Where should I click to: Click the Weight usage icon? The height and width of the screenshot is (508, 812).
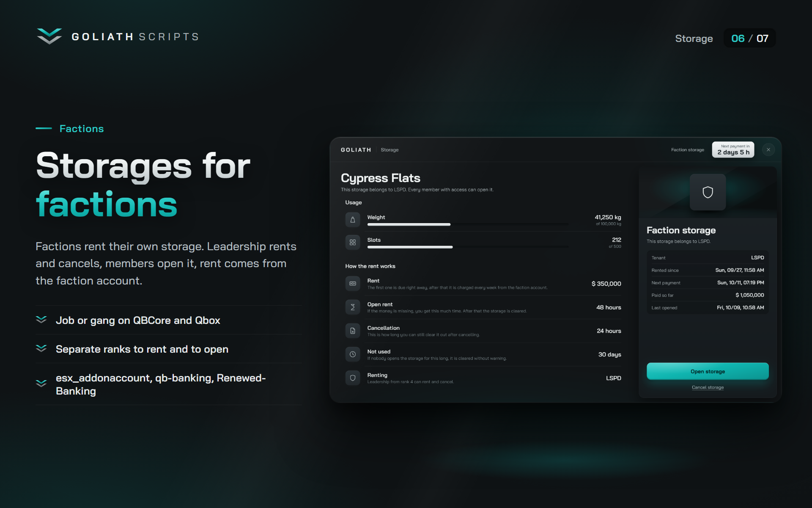(353, 220)
